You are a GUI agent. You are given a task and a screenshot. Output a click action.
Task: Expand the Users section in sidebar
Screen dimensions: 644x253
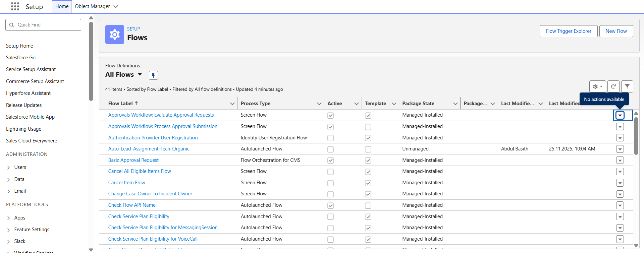(x=9, y=168)
